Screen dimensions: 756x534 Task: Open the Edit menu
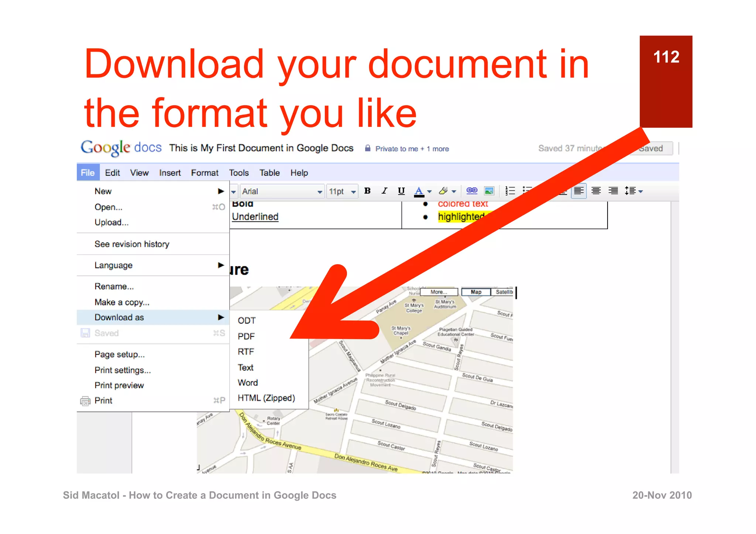point(112,173)
